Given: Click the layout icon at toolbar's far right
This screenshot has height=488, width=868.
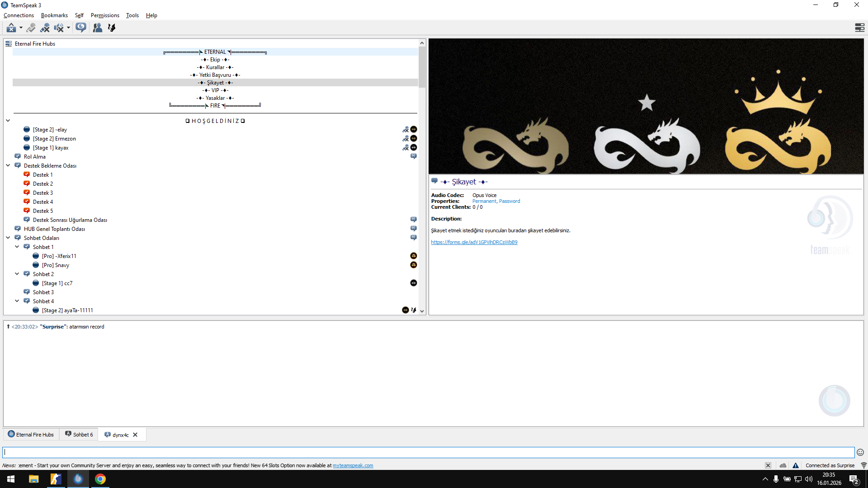Looking at the screenshot, I should [859, 28].
